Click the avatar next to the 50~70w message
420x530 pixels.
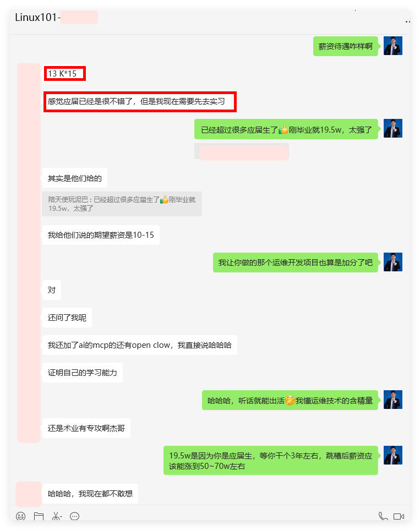point(392,455)
